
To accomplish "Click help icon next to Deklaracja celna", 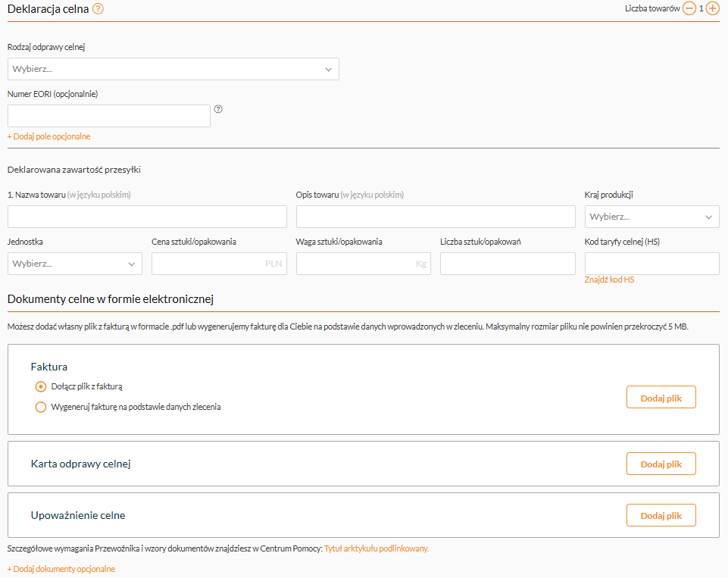I will 98,9.
